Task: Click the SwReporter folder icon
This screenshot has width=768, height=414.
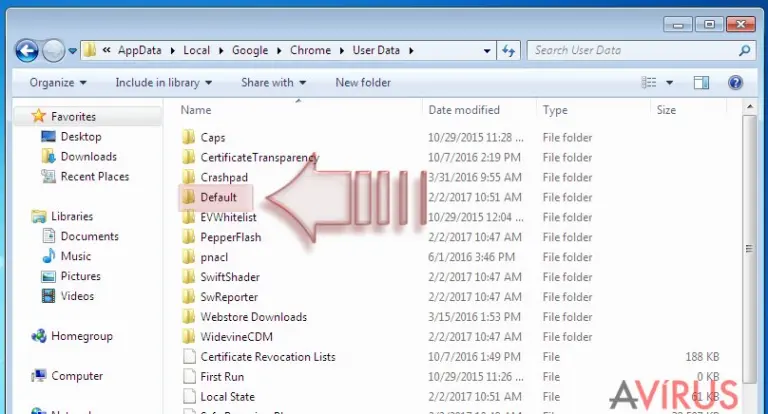Action: [x=189, y=297]
